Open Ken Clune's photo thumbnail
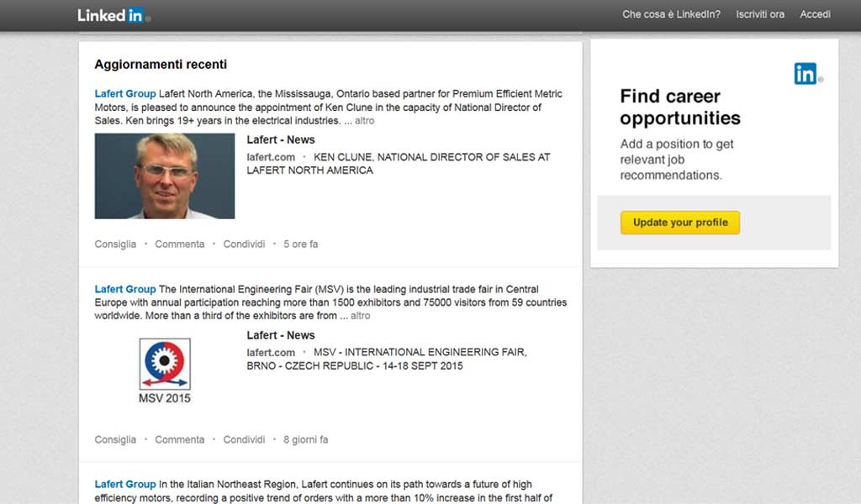 pos(165,176)
